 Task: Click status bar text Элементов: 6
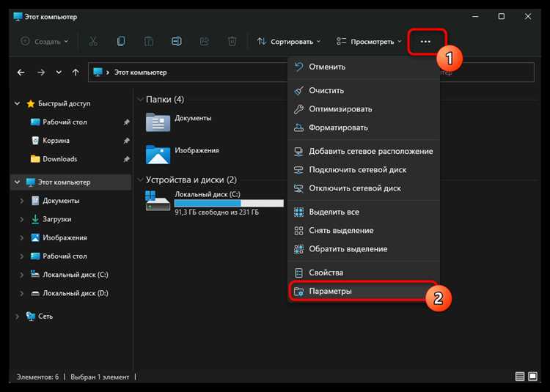click(x=38, y=377)
